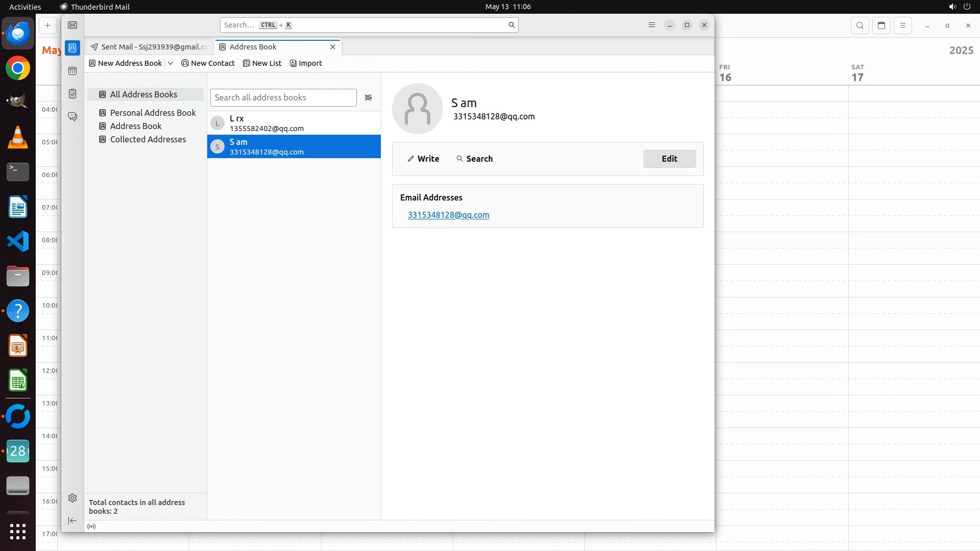This screenshot has height=551, width=980.
Task: Close the Address Book tab
Action: [x=333, y=47]
